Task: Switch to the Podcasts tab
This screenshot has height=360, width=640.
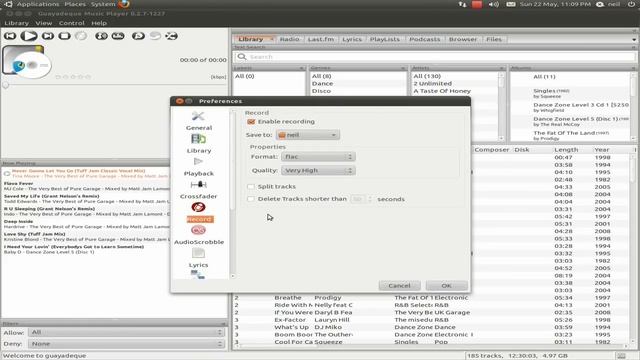Action: click(x=424, y=39)
